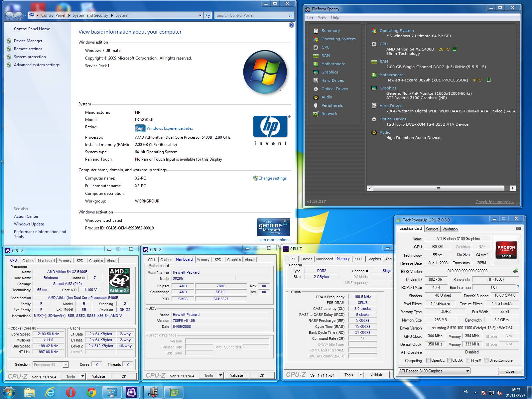Toggle the CUDA checkbox
532x399 pixels.
coord(450,360)
